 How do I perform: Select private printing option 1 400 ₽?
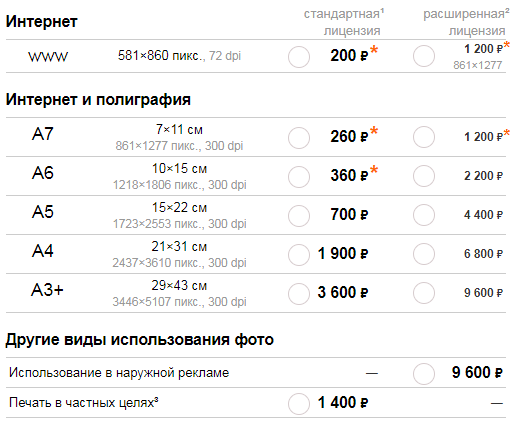coord(299,404)
